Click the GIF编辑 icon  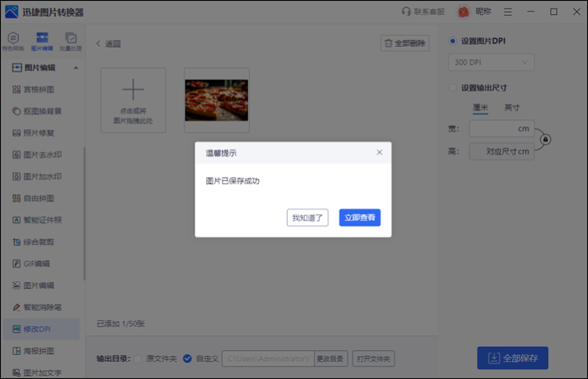click(x=16, y=264)
